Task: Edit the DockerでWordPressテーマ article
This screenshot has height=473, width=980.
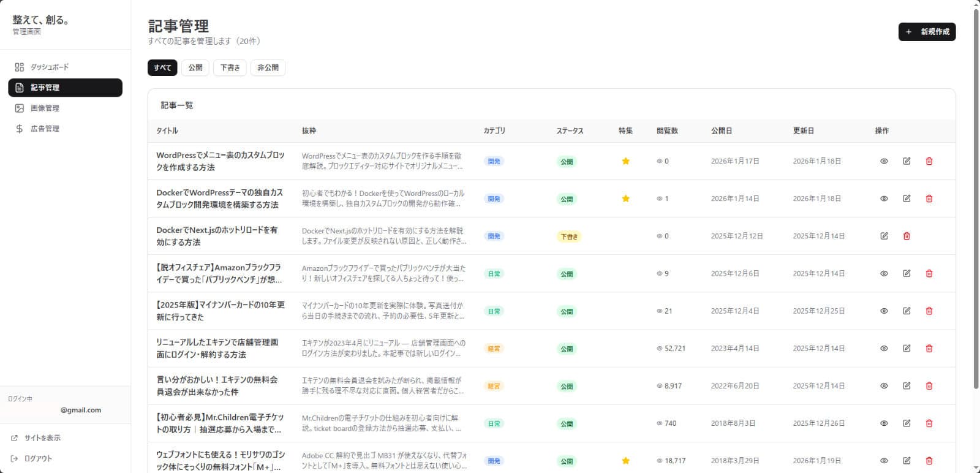Action: 907,199
